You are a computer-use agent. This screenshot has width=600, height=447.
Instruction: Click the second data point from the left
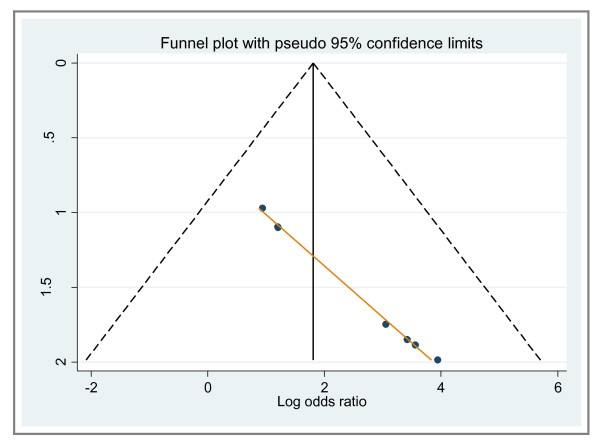278,227
